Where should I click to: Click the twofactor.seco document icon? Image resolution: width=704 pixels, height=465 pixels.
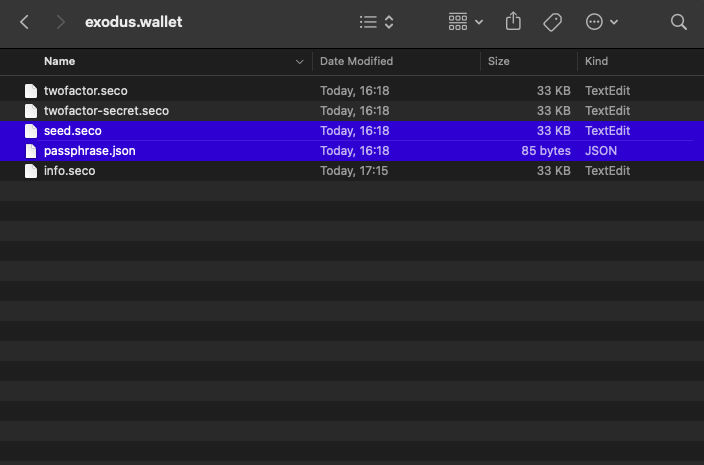pos(31,91)
